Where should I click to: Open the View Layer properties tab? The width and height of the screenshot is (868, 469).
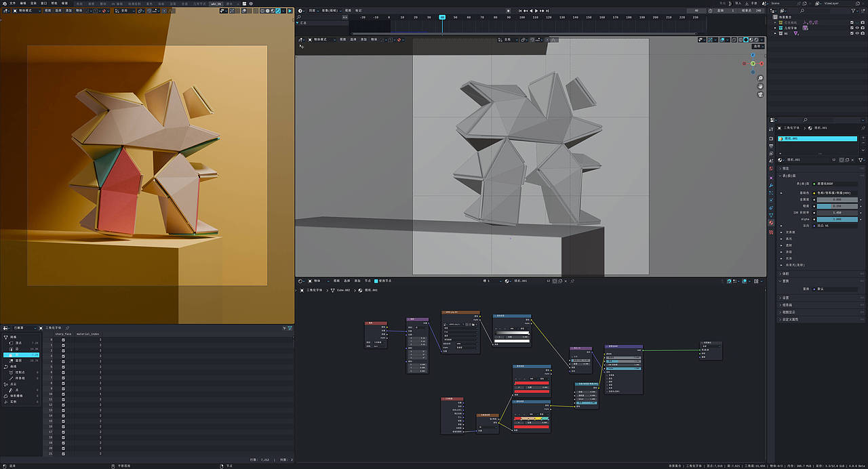(771, 154)
